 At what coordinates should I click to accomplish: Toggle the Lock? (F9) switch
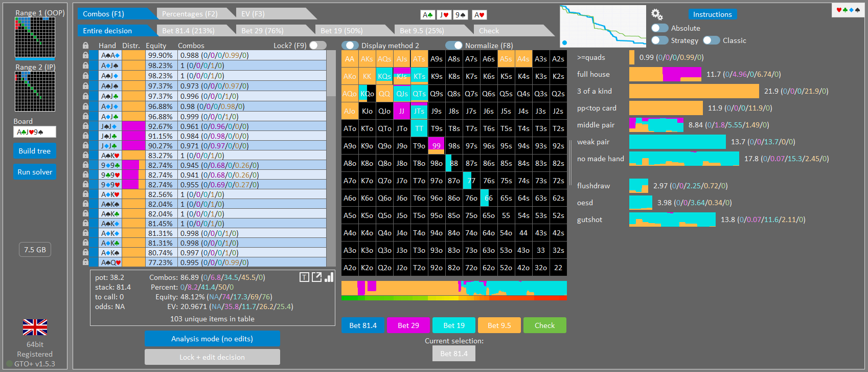317,46
